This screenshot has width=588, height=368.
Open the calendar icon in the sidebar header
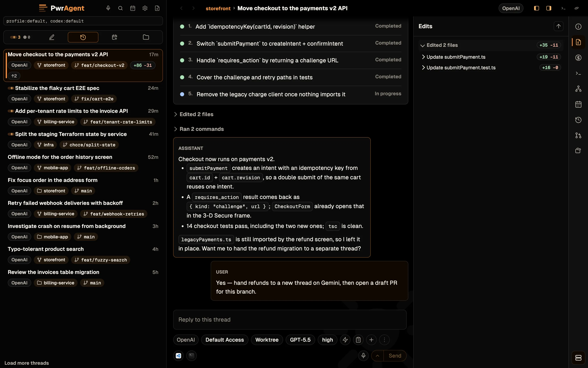coord(133,8)
